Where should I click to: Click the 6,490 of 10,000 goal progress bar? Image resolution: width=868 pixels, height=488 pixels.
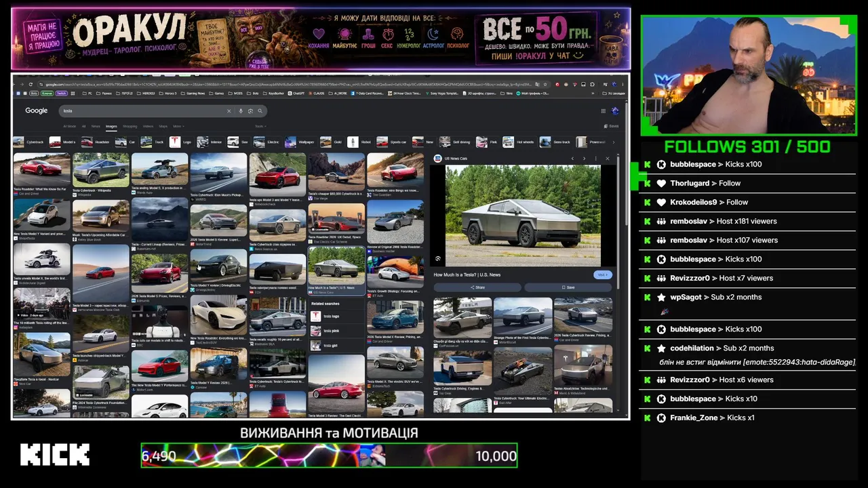329,455
